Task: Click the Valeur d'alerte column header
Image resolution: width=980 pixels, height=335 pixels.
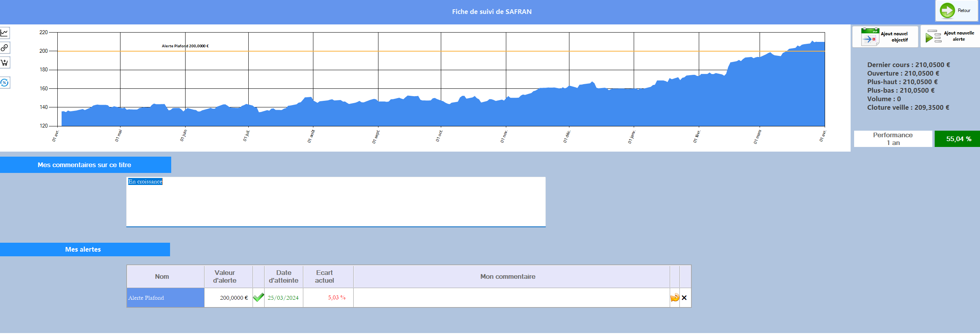Action: (229, 276)
